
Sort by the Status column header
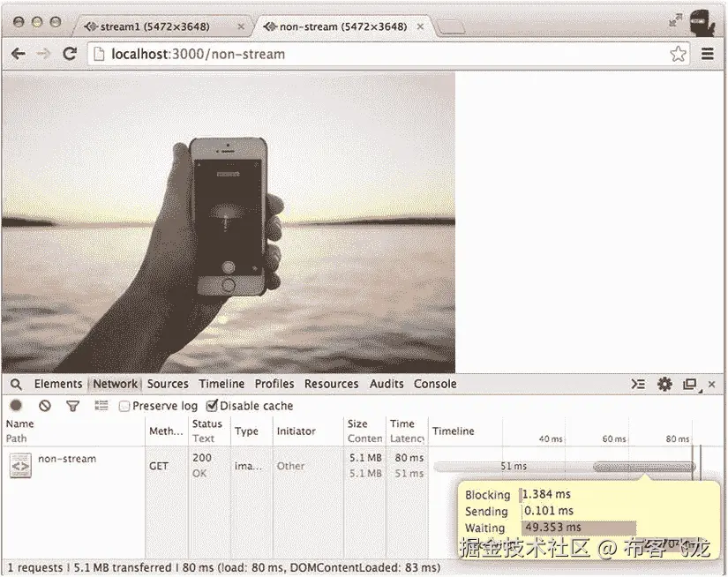(x=209, y=431)
